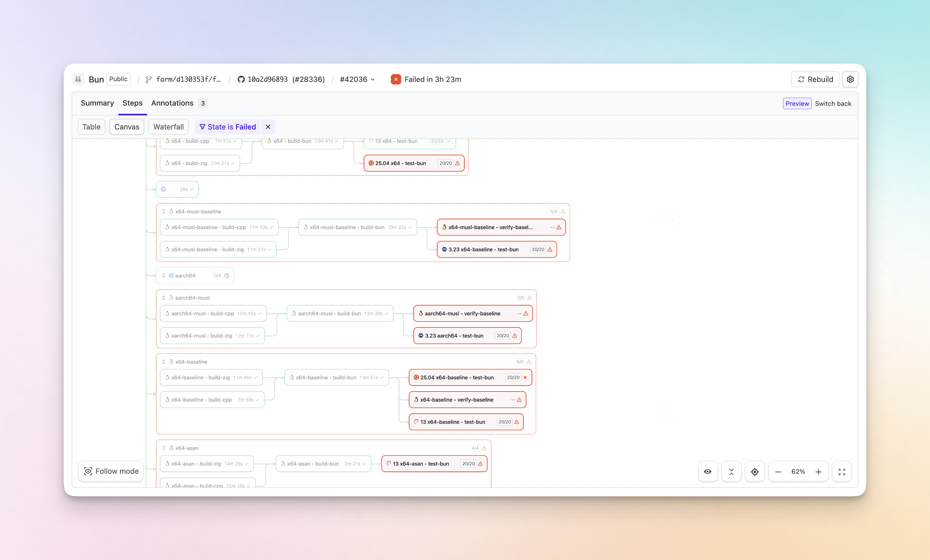Expand the aarch64 Windows group

[x=164, y=275]
